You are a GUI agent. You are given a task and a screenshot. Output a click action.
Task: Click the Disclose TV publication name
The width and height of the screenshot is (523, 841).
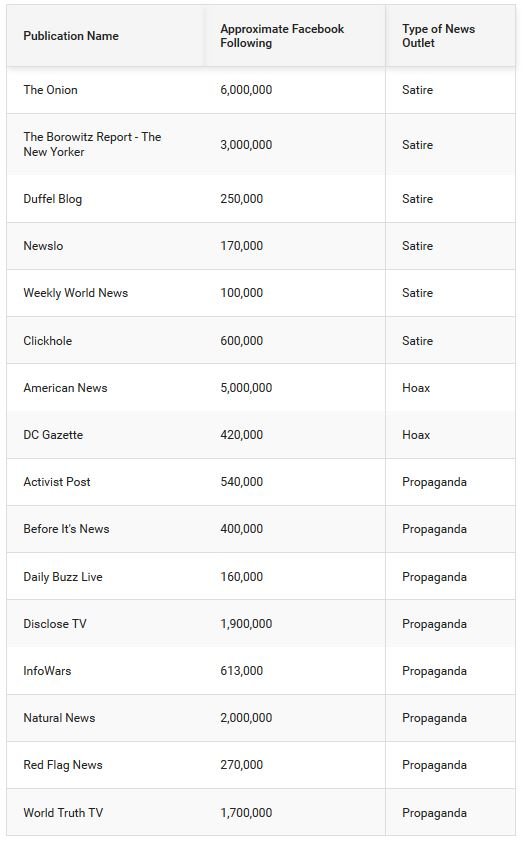[x=55, y=624]
